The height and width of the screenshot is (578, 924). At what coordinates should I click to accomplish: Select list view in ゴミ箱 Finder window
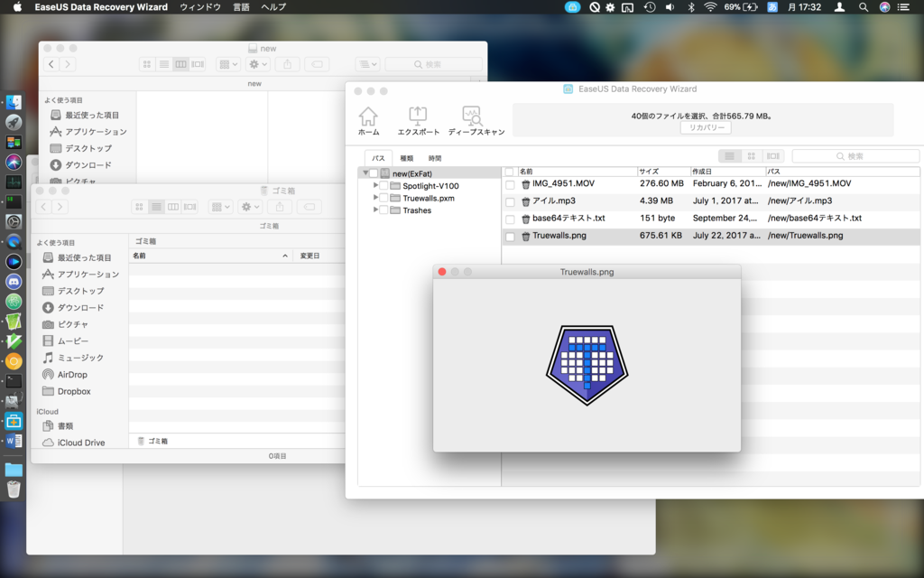[156, 207]
